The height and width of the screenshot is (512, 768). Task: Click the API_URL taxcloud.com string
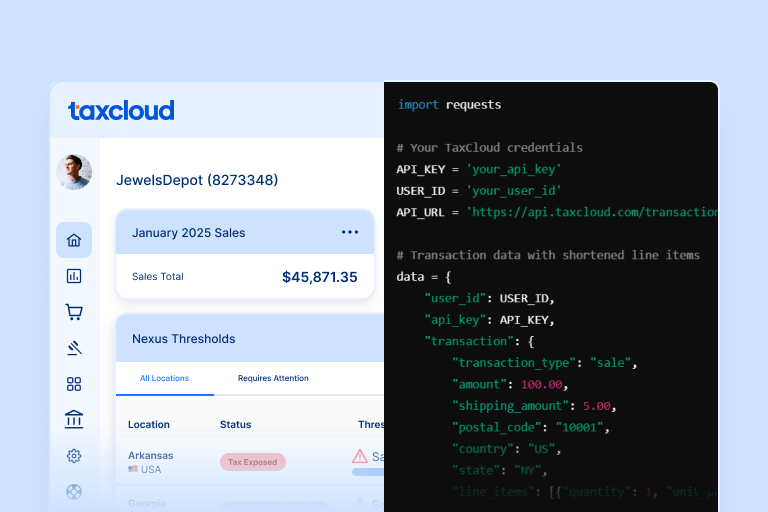coord(593,212)
